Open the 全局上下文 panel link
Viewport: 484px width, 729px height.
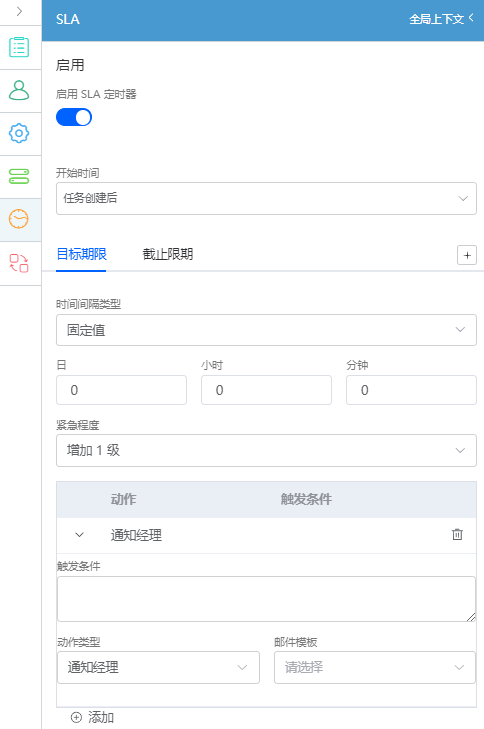(x=441, y=19)
